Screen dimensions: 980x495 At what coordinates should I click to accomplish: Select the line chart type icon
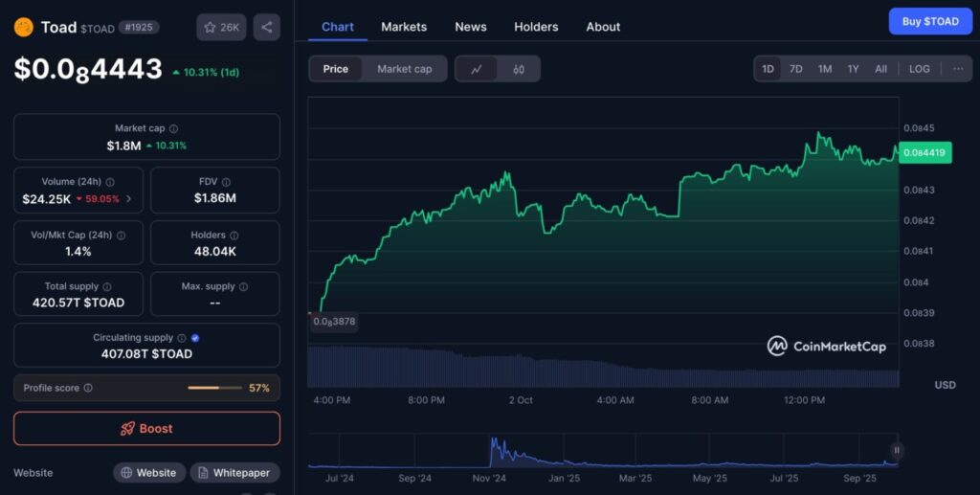(x=477, y=69)
